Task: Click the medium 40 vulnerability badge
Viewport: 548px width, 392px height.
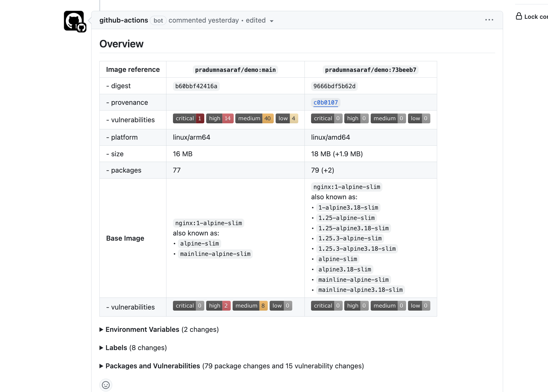Action: coord(254,118)
